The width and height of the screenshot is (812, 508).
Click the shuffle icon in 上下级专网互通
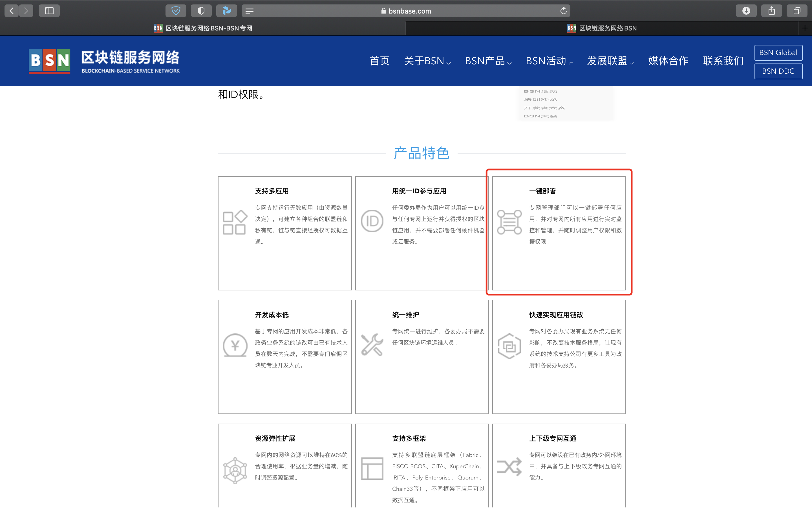[x=509, y=467]
